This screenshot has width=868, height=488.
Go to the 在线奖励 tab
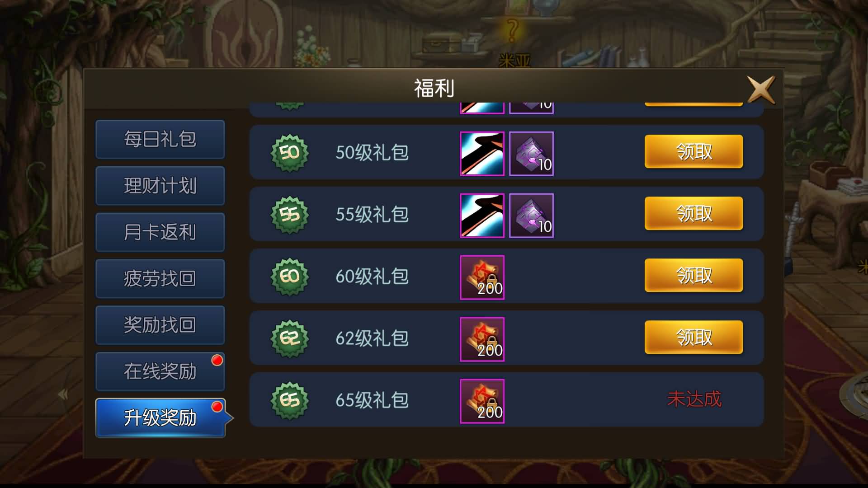(x=160, y=371)
